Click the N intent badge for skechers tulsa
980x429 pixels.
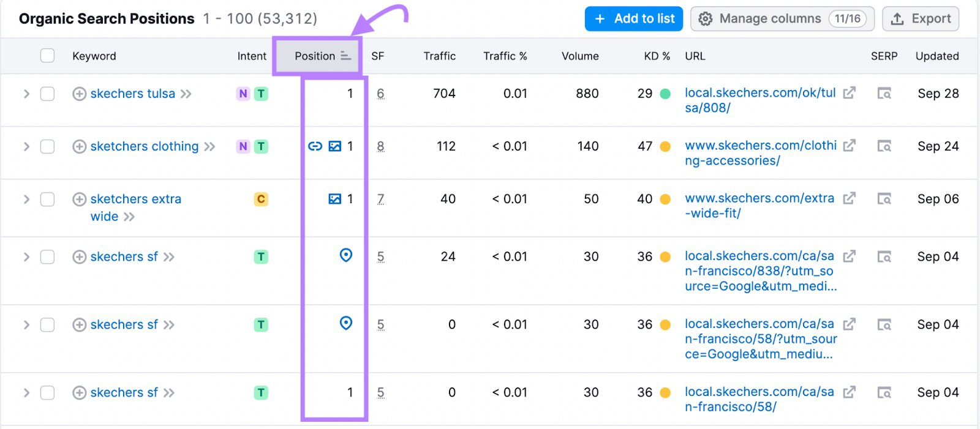tap(243, 94)
